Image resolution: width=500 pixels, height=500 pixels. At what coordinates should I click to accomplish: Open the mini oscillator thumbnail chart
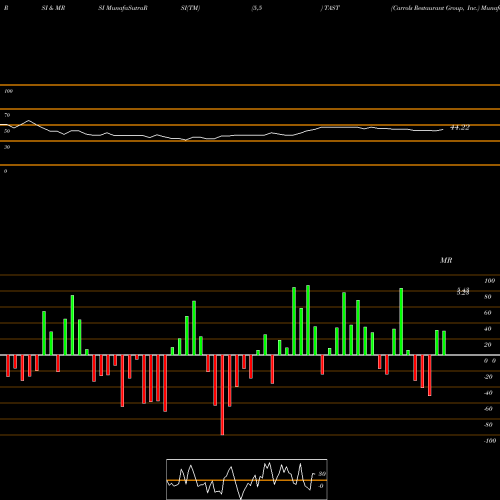pyautogui.click(x=247, y=479)
